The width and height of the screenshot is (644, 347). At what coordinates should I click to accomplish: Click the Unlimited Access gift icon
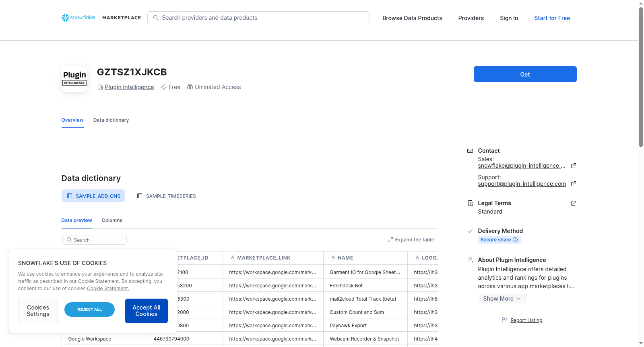(190, 87)
